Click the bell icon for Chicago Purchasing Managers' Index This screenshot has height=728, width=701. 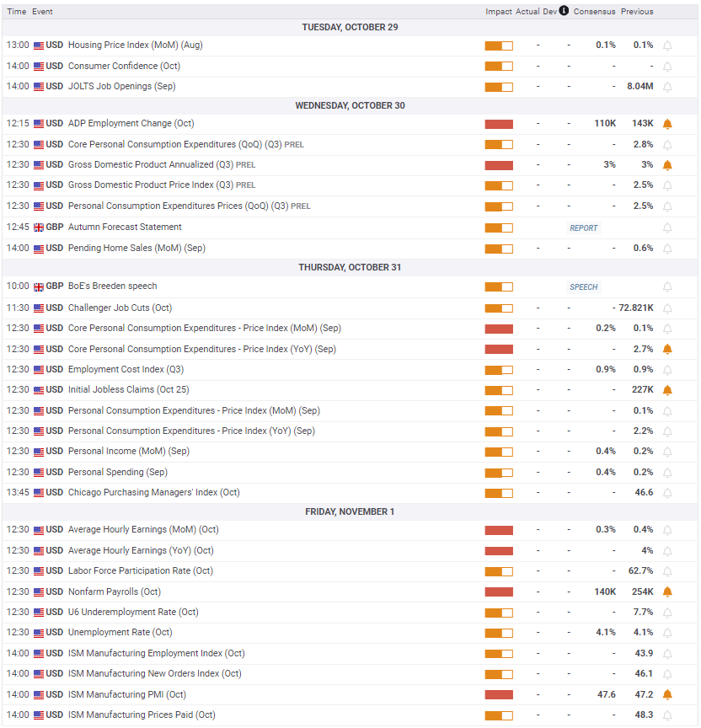667,493
